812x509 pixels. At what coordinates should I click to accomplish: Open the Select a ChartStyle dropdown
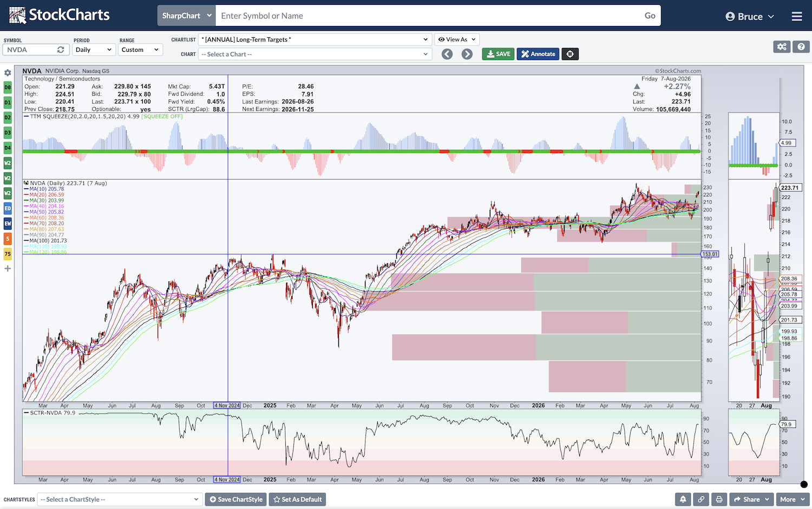pyautogui.click(x=120, y=499)
